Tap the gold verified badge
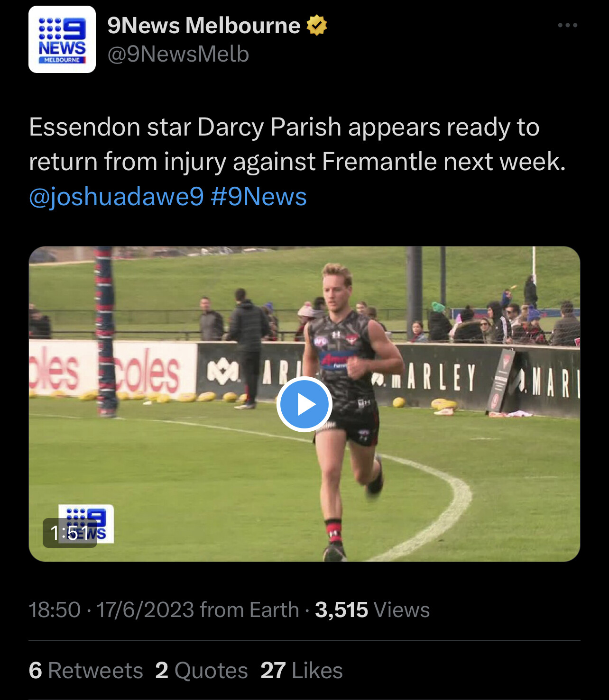Viewport: 609px width, 700px height. (317, 26)
